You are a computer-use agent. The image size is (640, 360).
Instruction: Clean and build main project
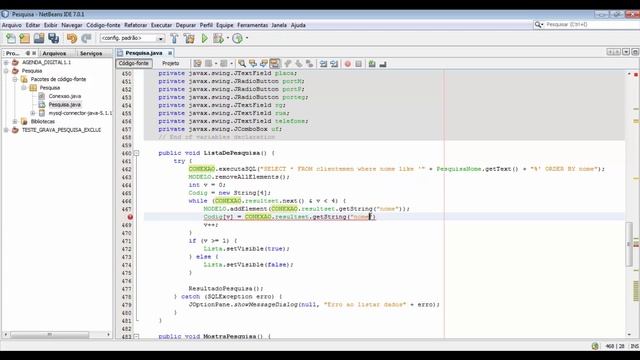189,38
